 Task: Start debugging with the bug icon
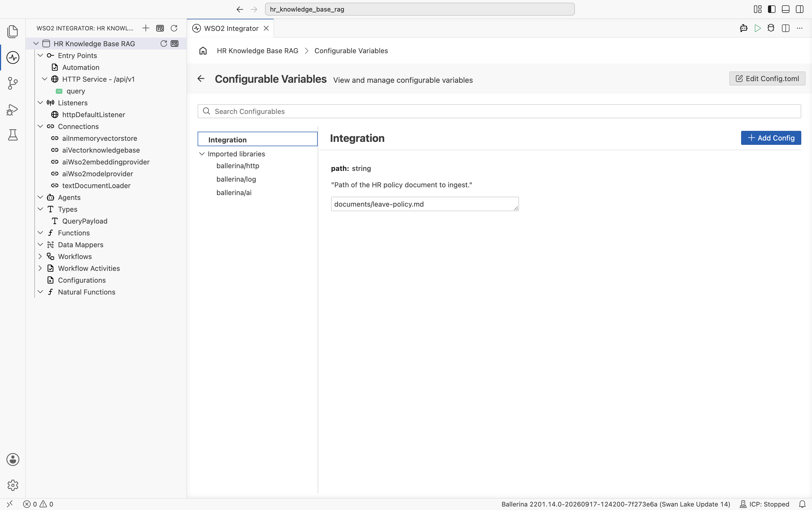[771, 28]
